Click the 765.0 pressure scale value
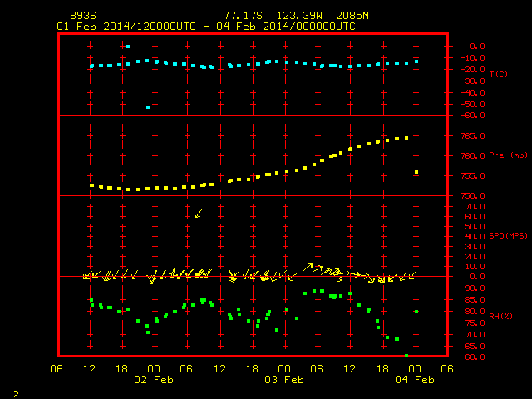 (473, 136)
